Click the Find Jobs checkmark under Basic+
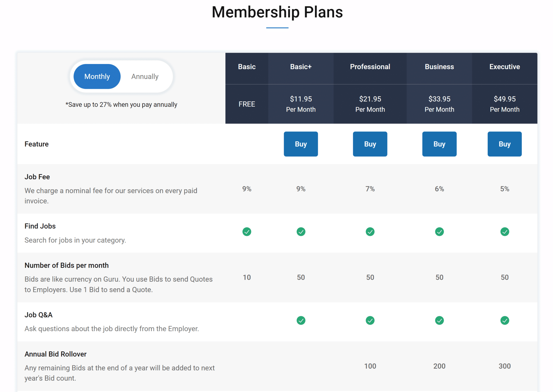This screenshot has height=392, width=553. click(x=301, y=232)
